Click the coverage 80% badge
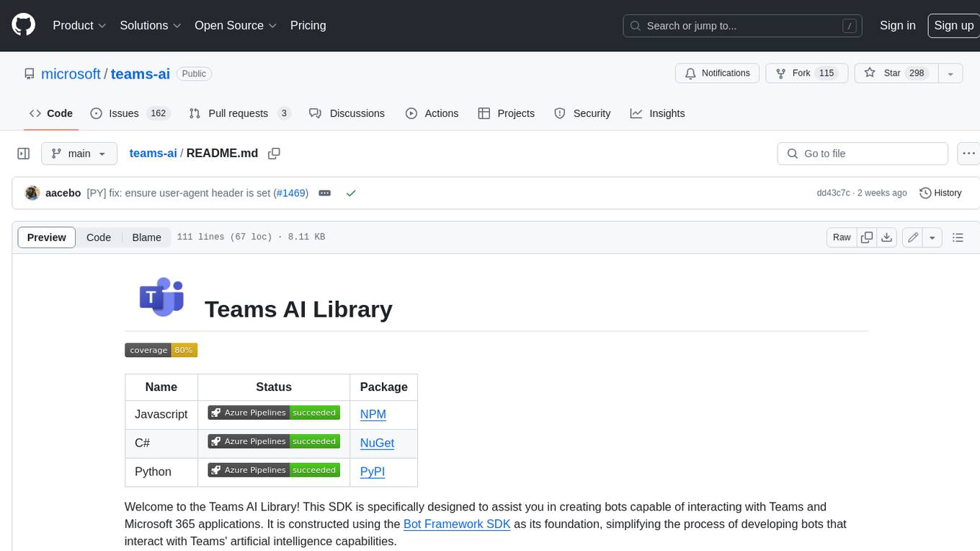 tap(161, 351)
